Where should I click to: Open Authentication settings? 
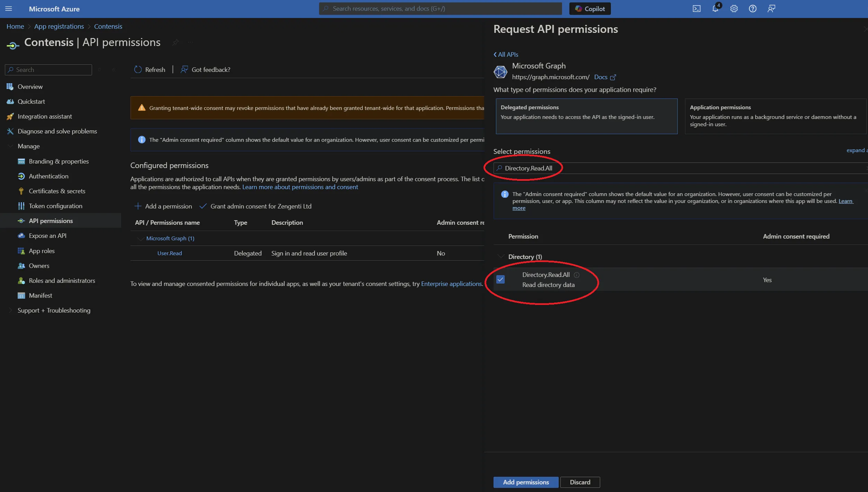pos(48,176)
